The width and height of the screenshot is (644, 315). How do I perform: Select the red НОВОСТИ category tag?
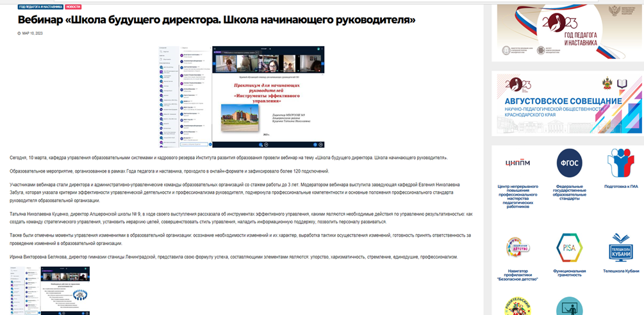(x=73, y=6)
